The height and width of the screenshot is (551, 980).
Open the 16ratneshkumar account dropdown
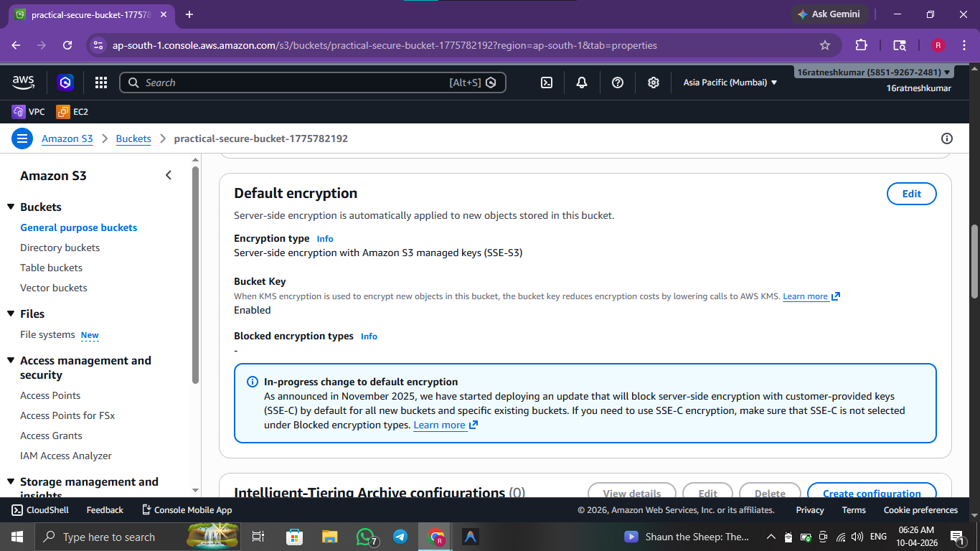873,72
